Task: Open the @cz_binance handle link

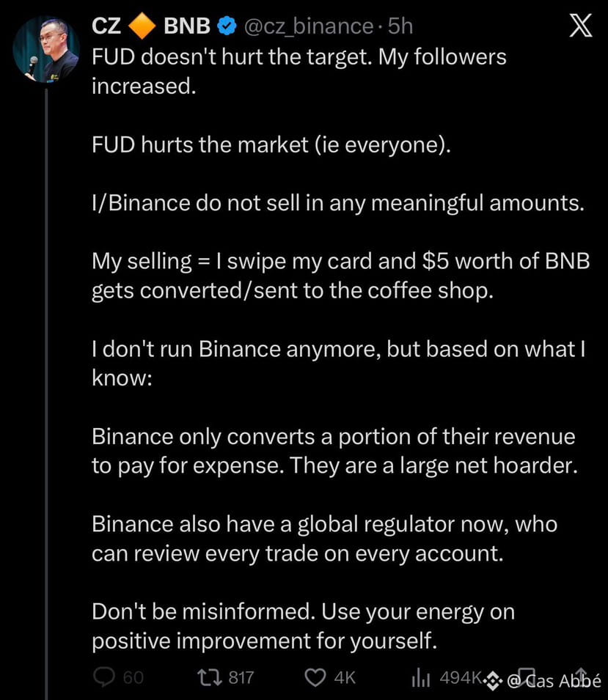Action: [309, 26]
